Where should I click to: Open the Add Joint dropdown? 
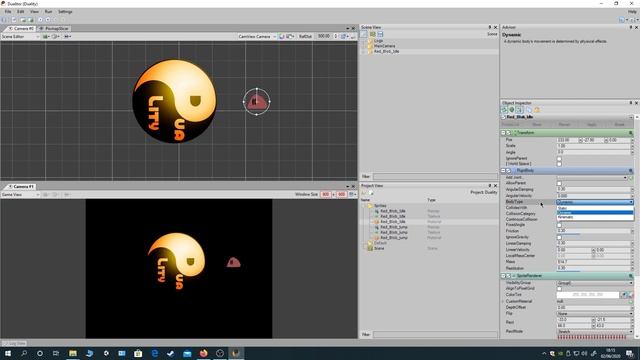tap(592, 178)
